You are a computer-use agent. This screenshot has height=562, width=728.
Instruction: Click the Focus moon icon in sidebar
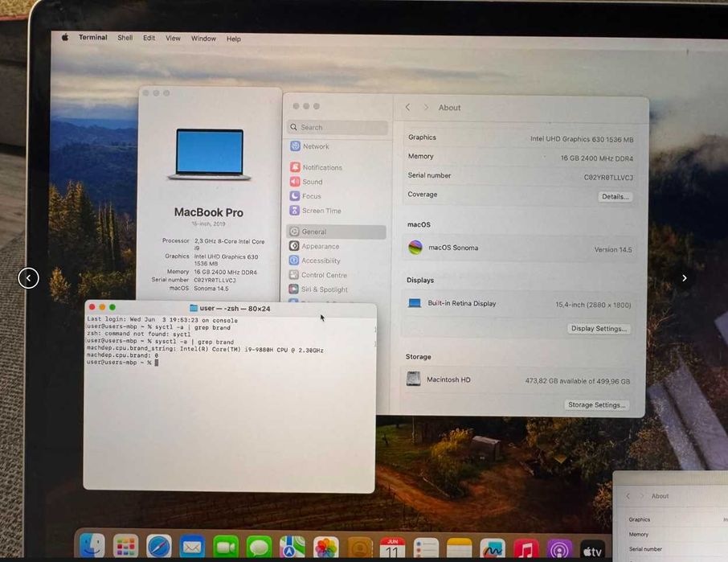click(294, 195)
